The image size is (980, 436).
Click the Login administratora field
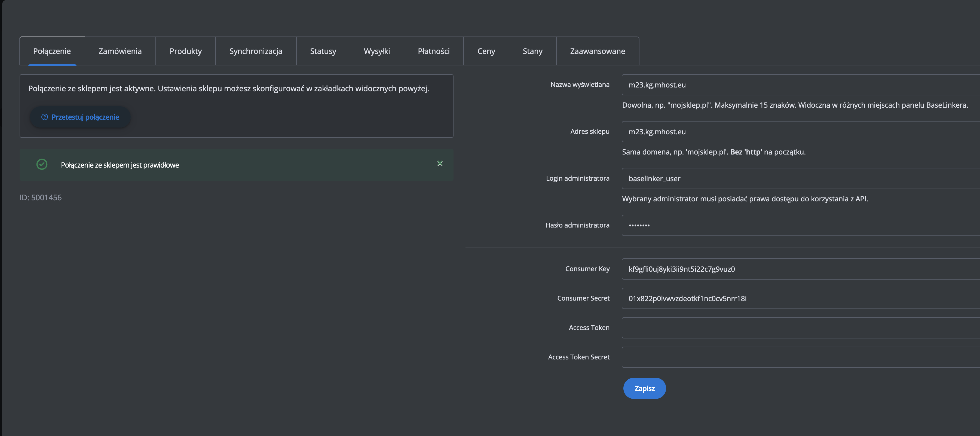(x=799, y=178)
